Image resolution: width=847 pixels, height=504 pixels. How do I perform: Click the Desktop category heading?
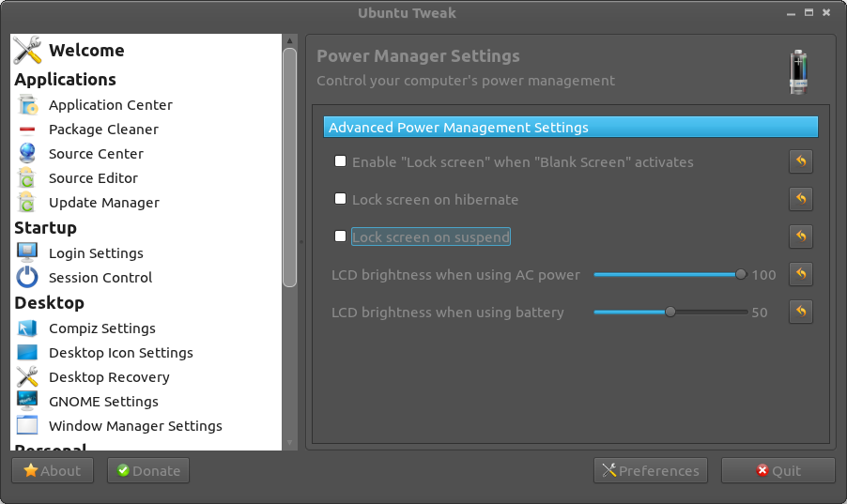[x=49, y=303]
